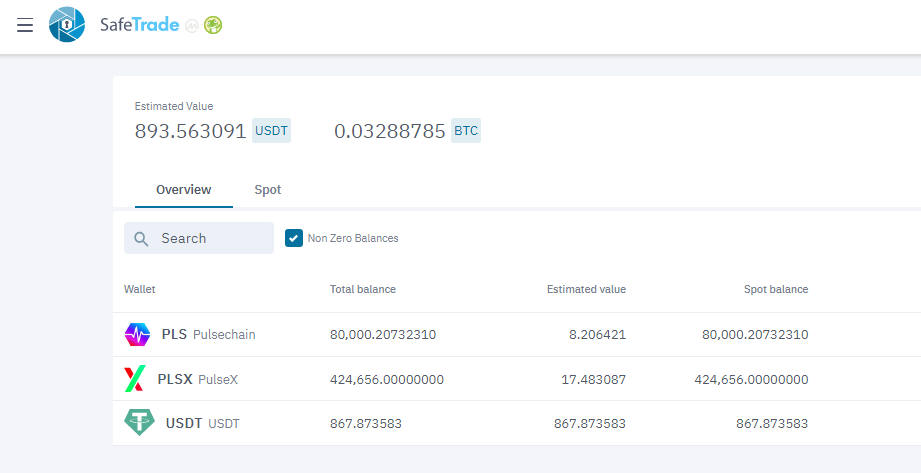Screen dimensions: 921x473
Task: Click USDT total balance 867.873583
Action: pos(365,423)
